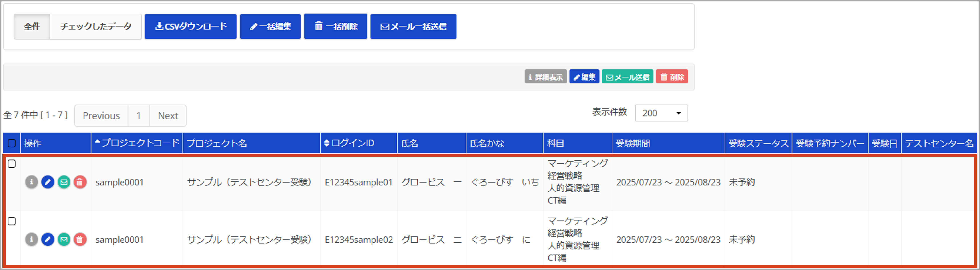
Task: Click the login ID cell E12345sample01
Action: point(358,183)
